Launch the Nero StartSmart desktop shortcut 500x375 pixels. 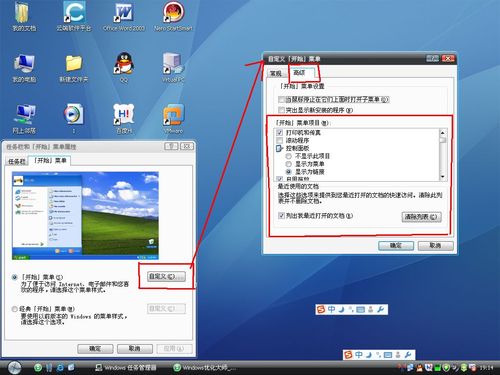(x=173, y=16)
